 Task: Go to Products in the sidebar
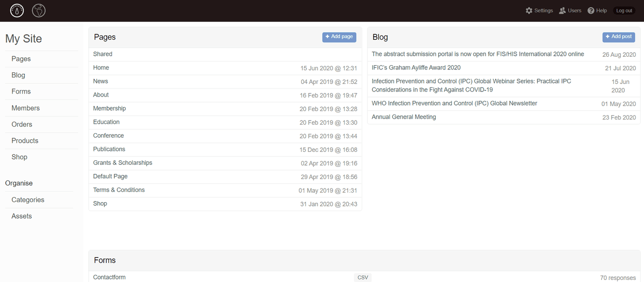pos(25,141)
